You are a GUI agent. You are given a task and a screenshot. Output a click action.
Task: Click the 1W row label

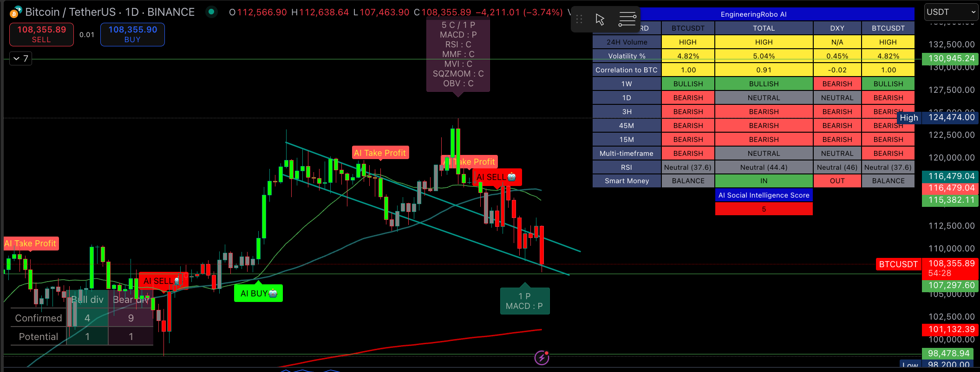(x=627, y=84)
